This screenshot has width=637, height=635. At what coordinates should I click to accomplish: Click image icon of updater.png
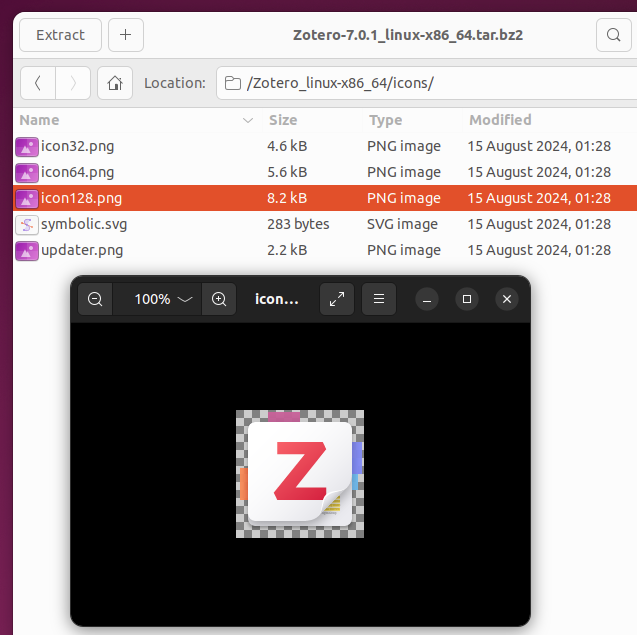pos(27,251)
